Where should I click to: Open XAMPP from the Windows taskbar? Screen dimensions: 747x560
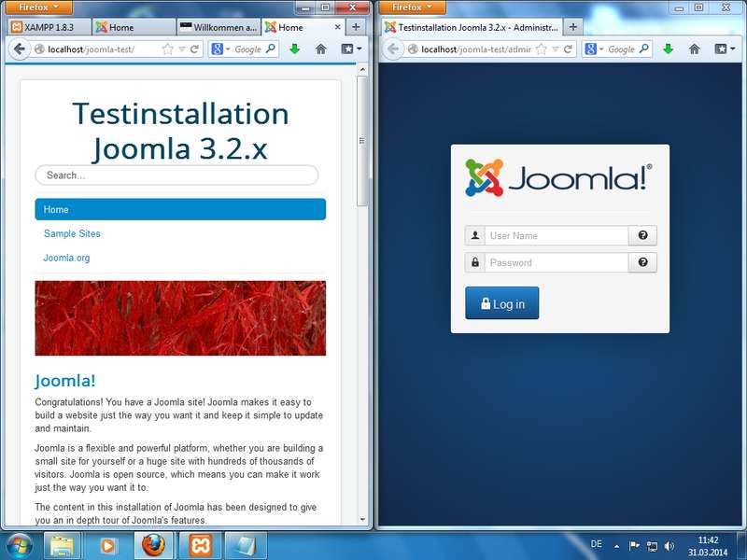(200, 545)
